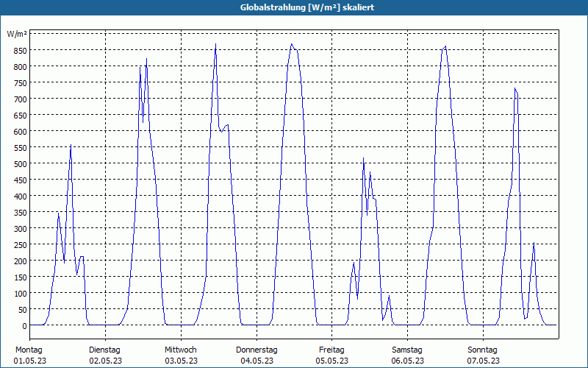The height and width of the screenshot is (368, 588).
Task: Click the 250 label on the vertical axis
Action: [x=21, y=245]
